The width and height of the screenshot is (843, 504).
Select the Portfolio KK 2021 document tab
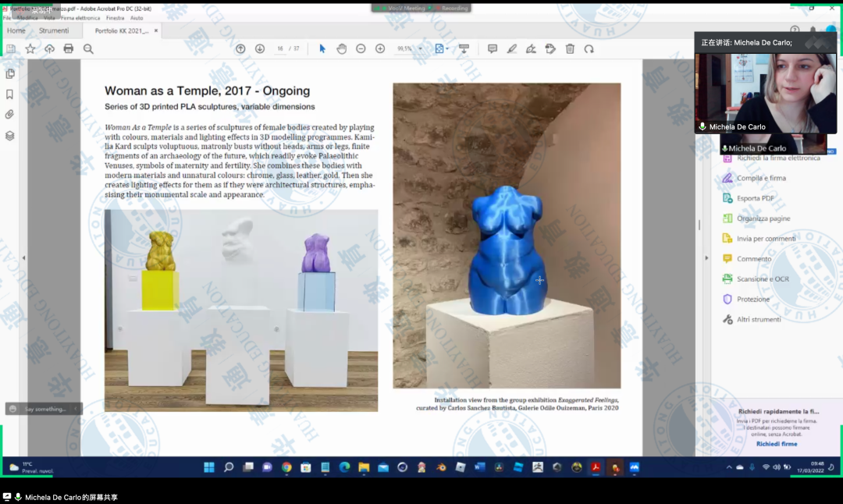coord(122,30)
